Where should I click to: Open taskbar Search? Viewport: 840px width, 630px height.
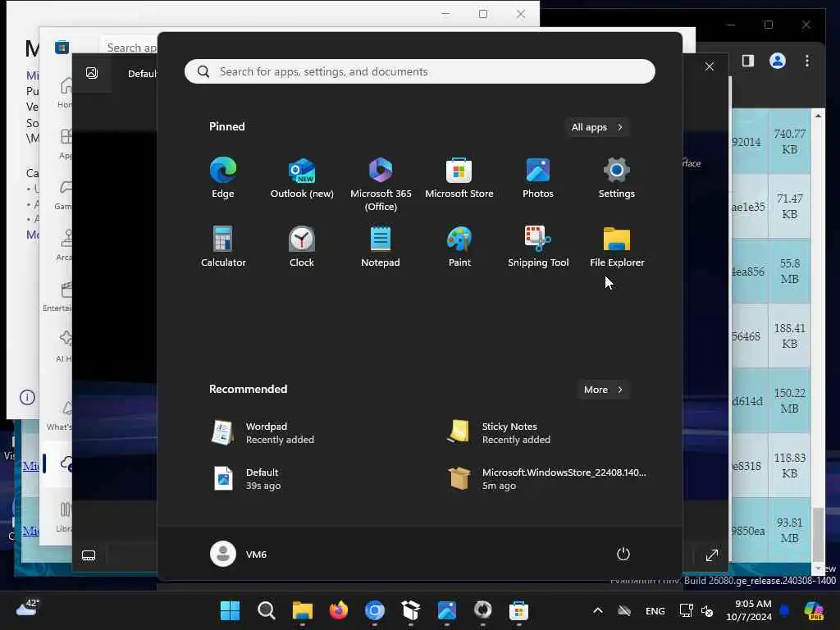266,610
